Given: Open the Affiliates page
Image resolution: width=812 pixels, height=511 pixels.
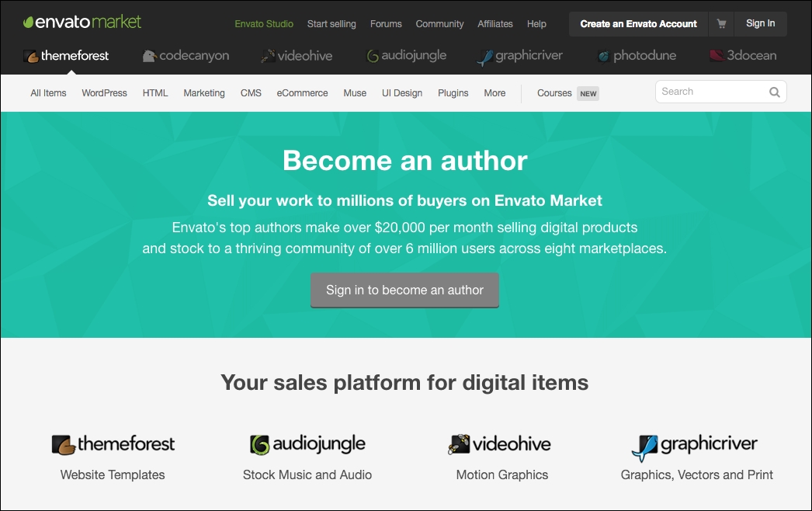Looking at the screenshot, I should pos(495,24).
